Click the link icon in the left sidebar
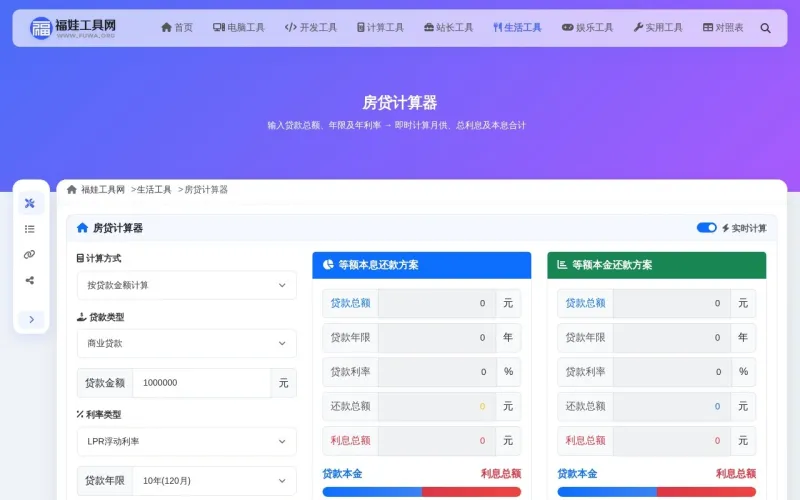Viewport: 800px width, 500px height. point(30,255)
